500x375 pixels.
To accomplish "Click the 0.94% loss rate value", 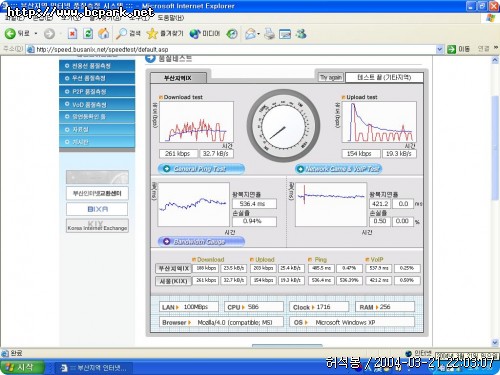I will [x=254, y=221].
